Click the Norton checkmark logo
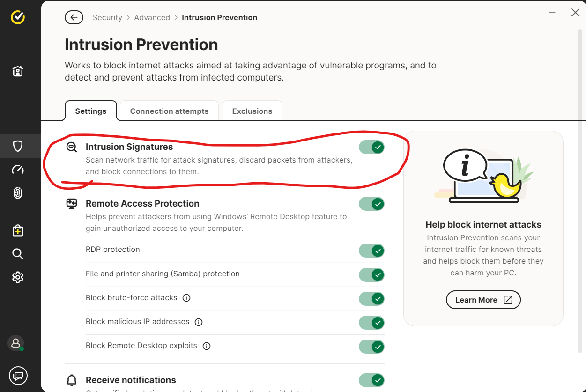This screenshot has height=392, width=586. tap(18, 18)
